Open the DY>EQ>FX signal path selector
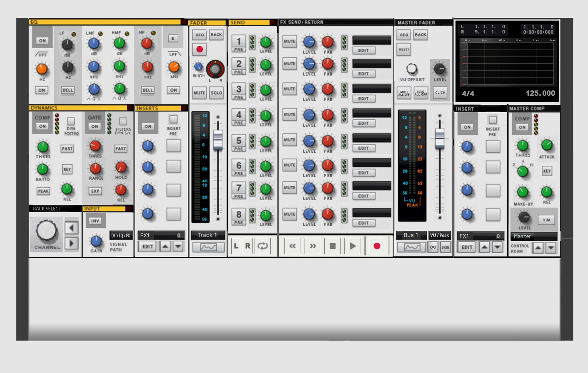588x373 pixels. pyautogui.click(x=121, y=236)
